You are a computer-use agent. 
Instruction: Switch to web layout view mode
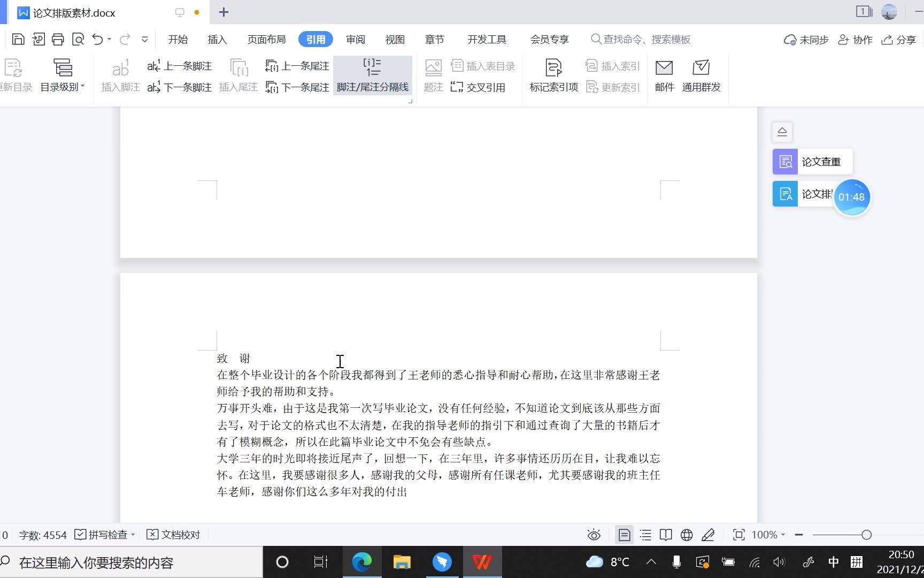tap(686, 535)
